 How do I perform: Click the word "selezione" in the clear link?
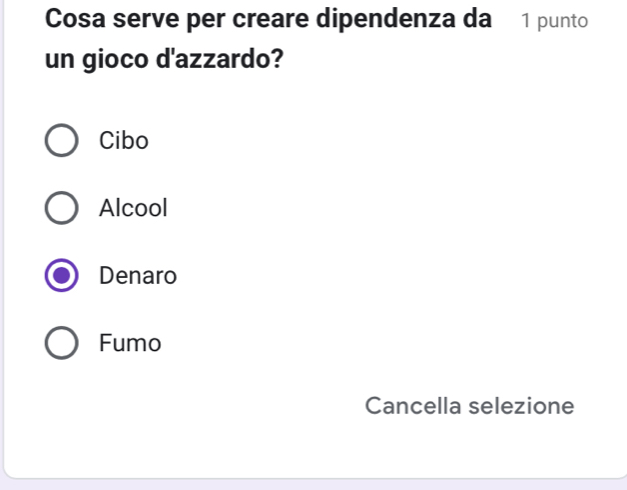521,406
